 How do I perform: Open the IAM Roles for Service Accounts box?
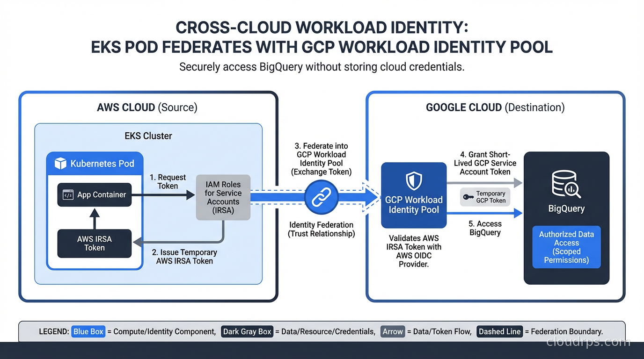tap(223, 197)
